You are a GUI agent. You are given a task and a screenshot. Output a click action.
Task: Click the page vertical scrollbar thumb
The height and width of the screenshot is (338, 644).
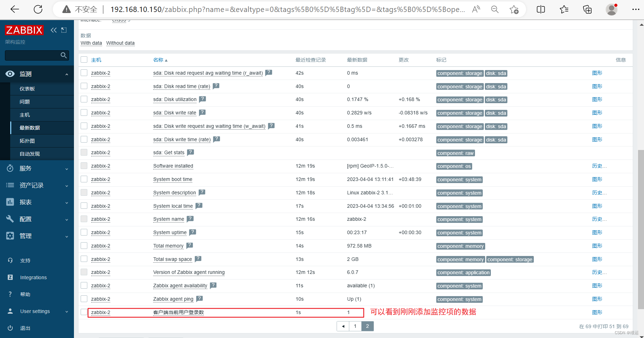click(x=641, y=229)
